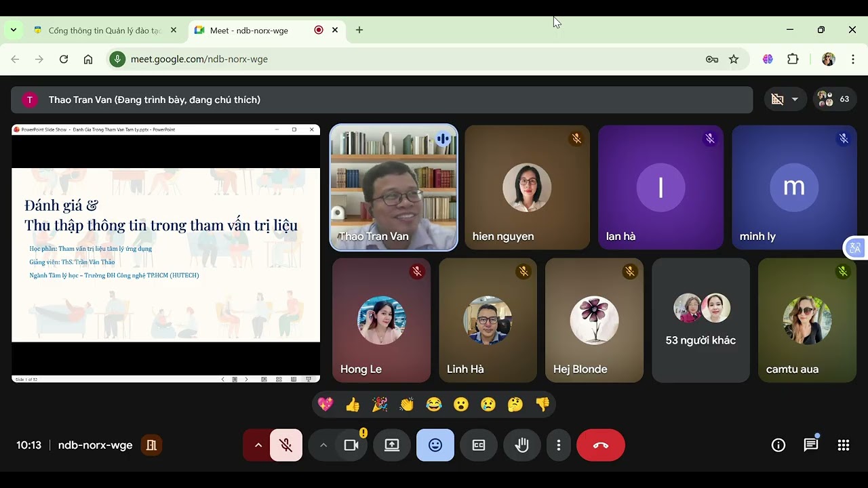Send sparkling heart reaction
This screenshot has height=488, width=868.
tap(325, 405)
